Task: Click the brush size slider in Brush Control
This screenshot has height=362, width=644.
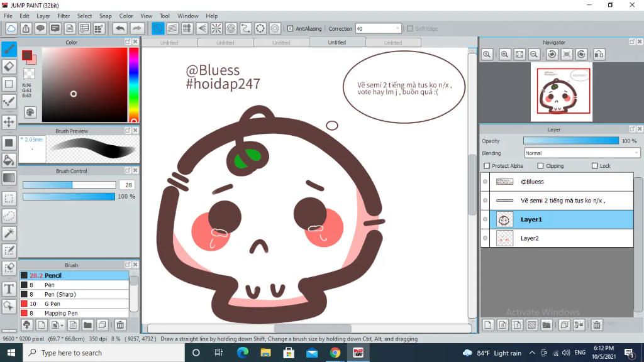Action: coord(69,185)
